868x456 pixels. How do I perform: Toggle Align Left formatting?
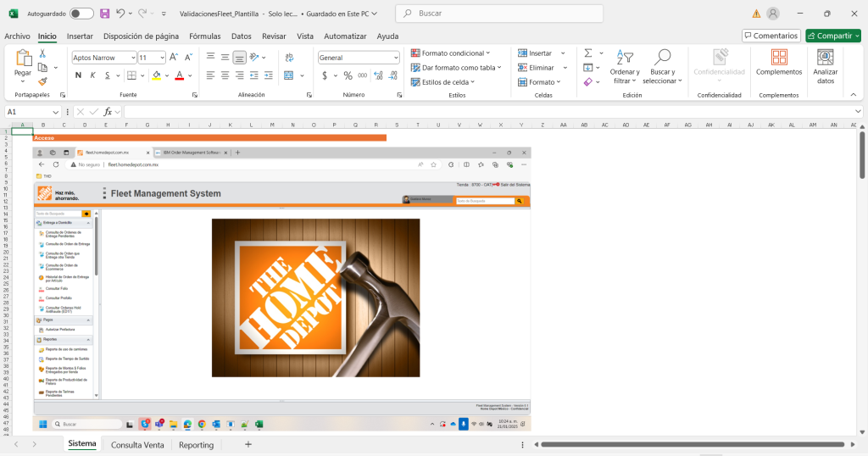click(210, 75)
